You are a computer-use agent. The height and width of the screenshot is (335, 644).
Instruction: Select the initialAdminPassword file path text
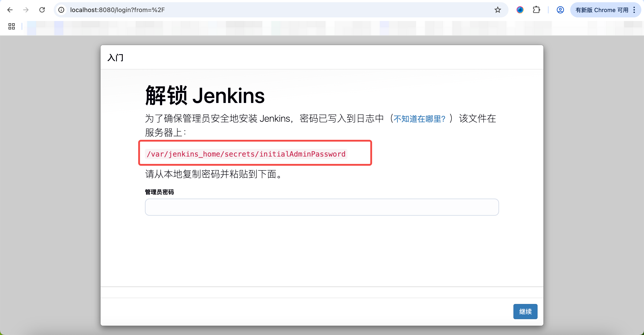coord(246,154)
